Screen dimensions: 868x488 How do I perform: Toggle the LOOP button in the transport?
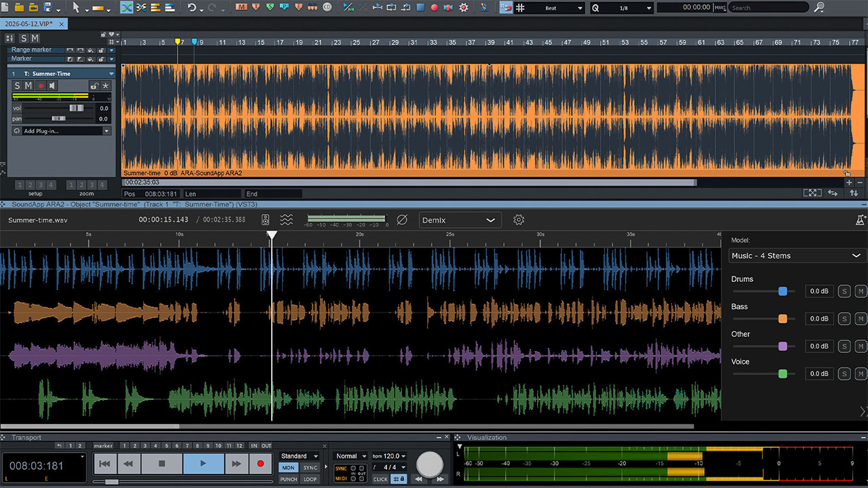(x=310, y=479)
